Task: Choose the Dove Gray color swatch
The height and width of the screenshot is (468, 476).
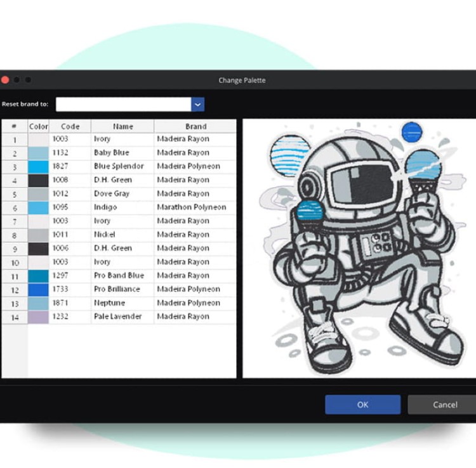Action: (38, 194)
